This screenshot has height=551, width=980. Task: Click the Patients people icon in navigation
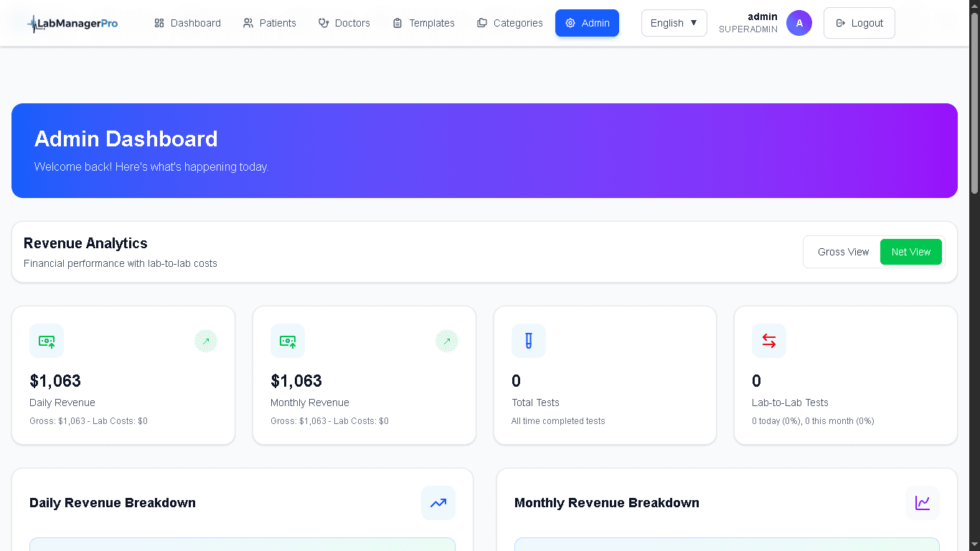[248, 22]
